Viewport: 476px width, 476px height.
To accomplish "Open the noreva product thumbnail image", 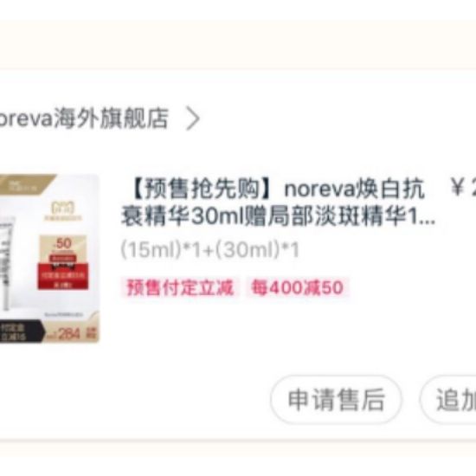I will 49,259.
